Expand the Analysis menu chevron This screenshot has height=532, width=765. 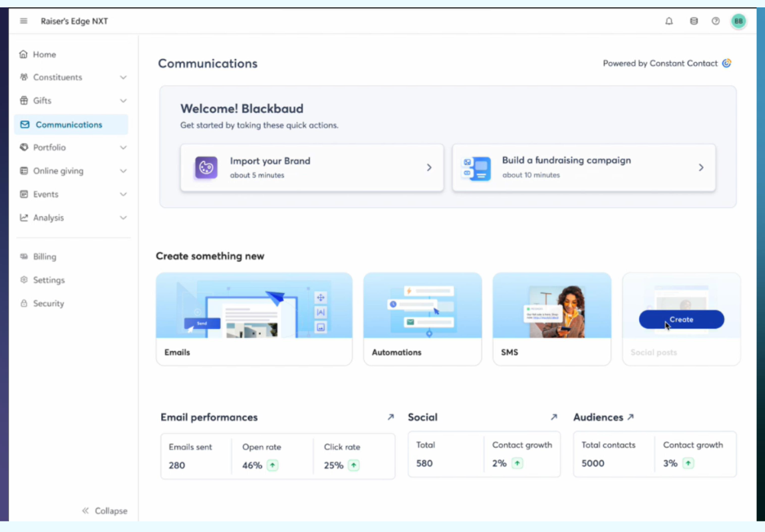(124, 218)
